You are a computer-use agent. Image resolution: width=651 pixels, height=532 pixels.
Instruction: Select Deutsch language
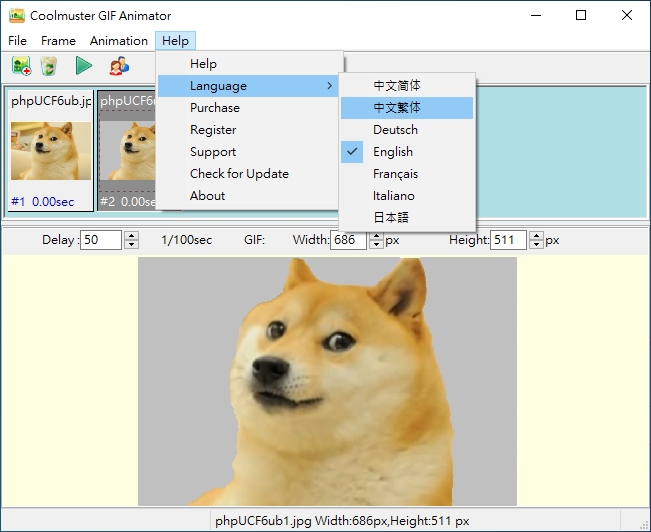pyautogui.click(x=407, y=130)
